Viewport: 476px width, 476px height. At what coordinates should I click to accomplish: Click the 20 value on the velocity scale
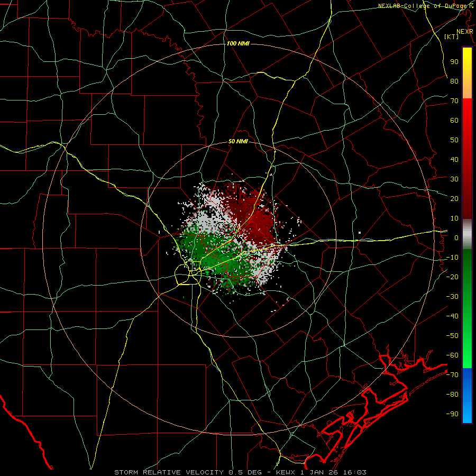pos(454,198)
